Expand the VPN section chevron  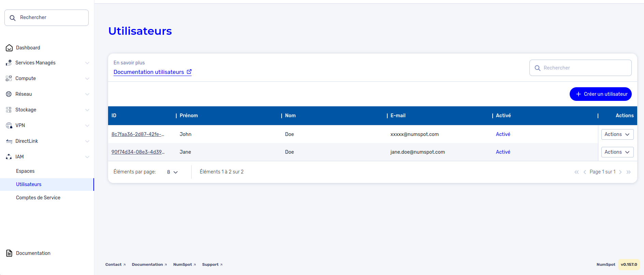pyautogui.click(x=87, y=125)
